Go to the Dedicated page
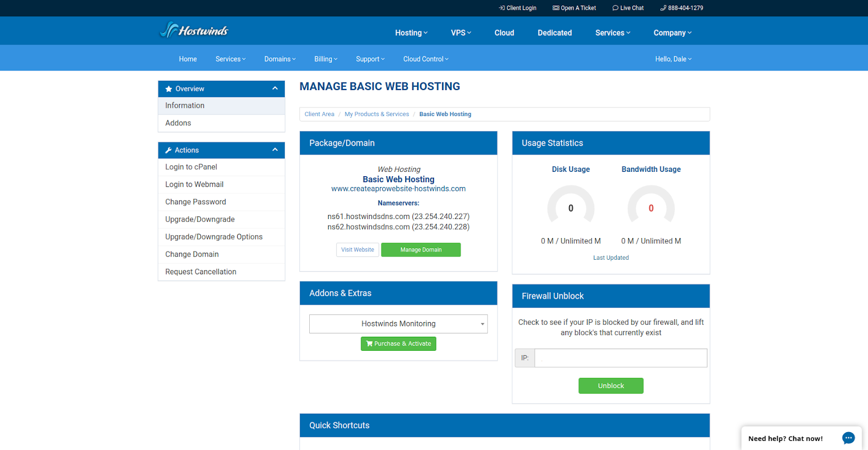Viewport: 868px width, 450px height. [555, 33]
